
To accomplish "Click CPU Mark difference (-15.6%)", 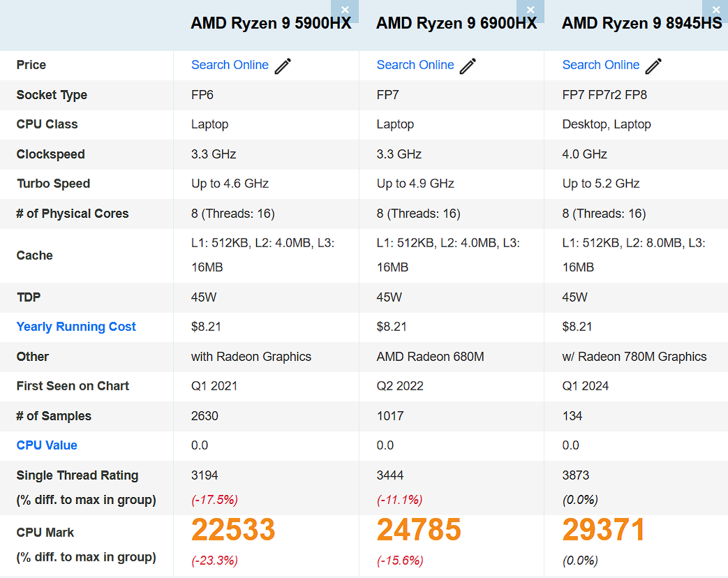I will (x=400, y=561).
